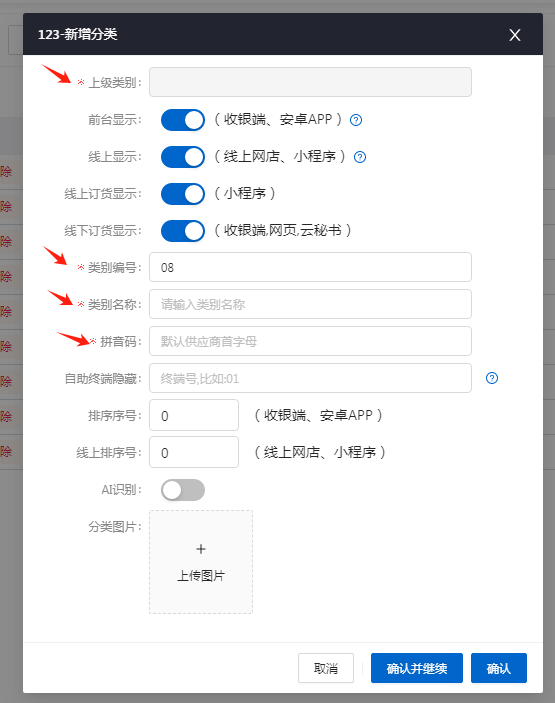Click the 线上排序号 number field
Viewport: 555px width, 703px height.
[194, 452]
